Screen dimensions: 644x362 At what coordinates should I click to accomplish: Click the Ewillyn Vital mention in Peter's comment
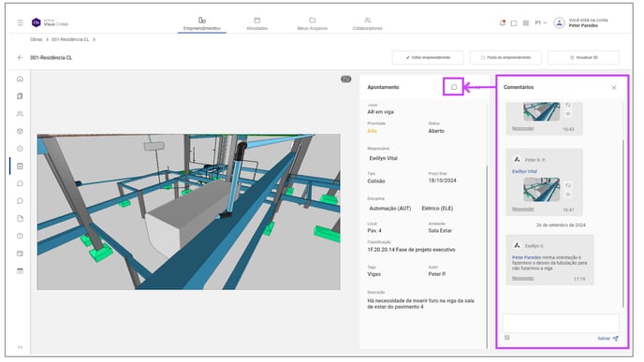pyautogui.click(x=524, y=171)
